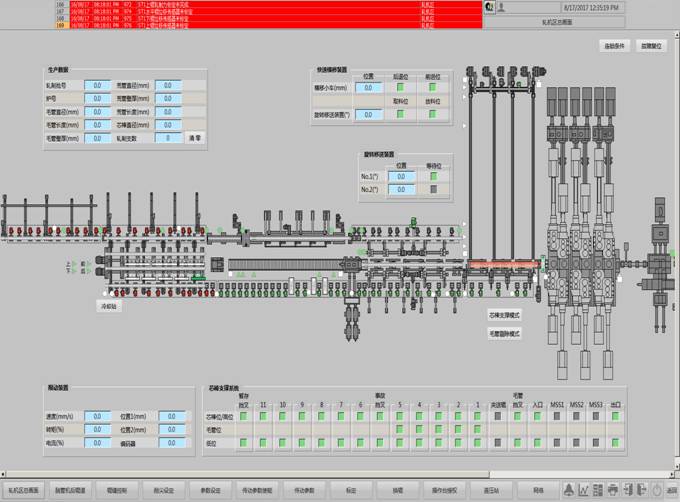
Task: Open the 连锁条件 button
Action: click(613, 46)
